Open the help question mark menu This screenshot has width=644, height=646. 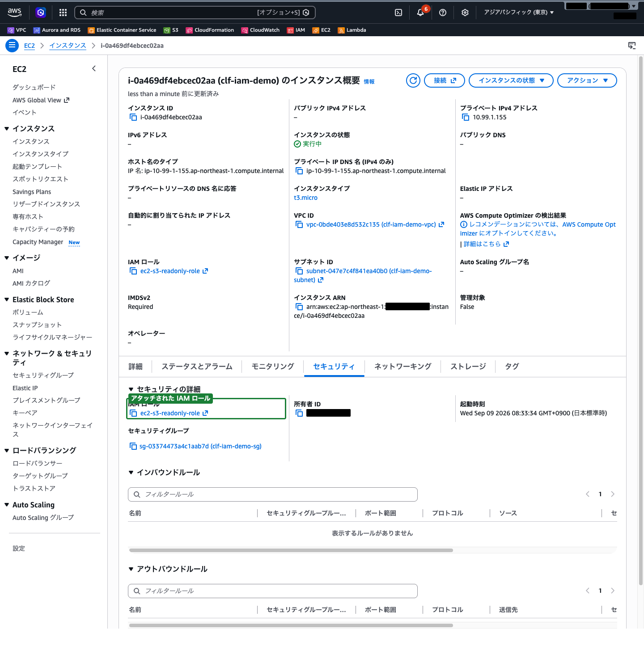click(x=443, y=13)
